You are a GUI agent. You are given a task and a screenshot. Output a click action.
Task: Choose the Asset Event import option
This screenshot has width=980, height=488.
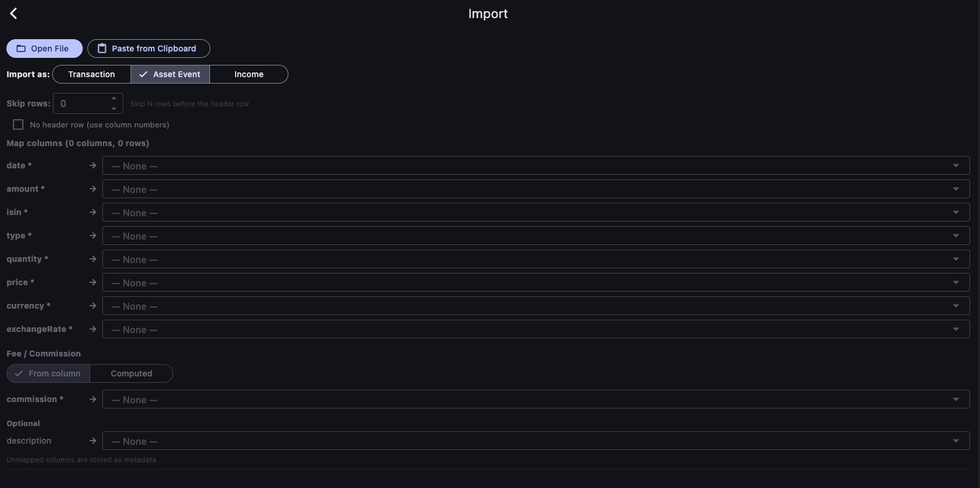170,74
